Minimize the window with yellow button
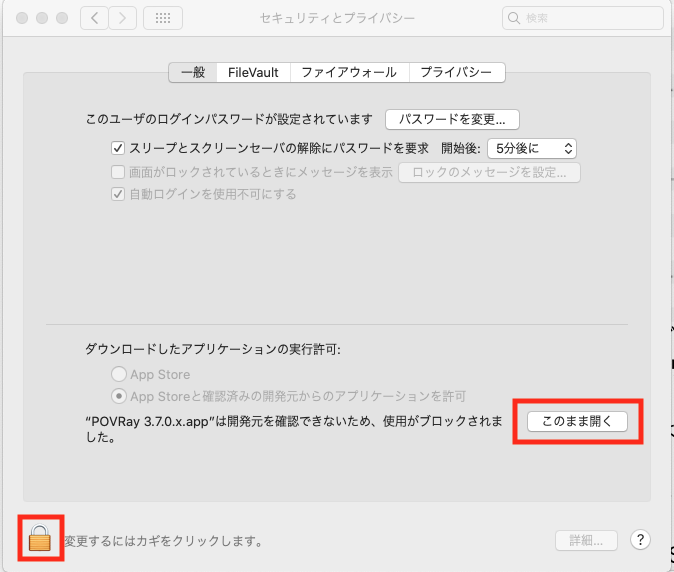Viewport: 674px width, 572px height. [43, 18]
